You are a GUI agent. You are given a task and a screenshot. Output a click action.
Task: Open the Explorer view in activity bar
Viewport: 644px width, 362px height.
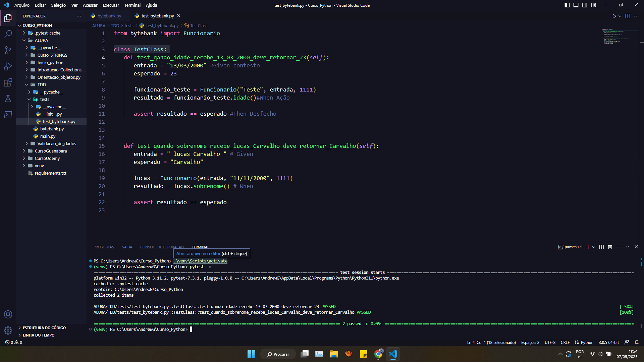[8, 18]
